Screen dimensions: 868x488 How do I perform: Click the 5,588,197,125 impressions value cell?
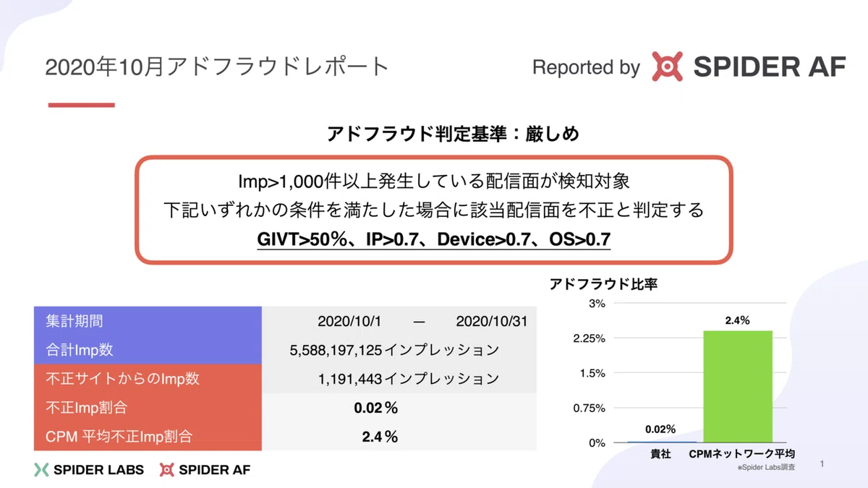[x=394, y=350]
